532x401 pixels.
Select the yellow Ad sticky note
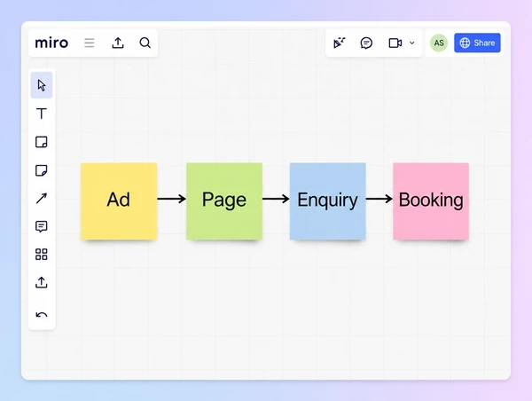pos(119,201)
